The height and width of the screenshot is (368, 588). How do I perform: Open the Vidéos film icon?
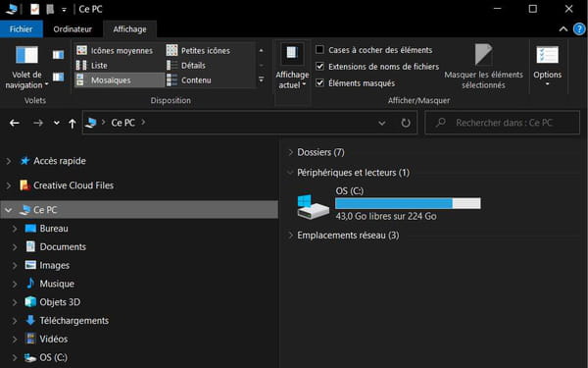coord(30,339)
